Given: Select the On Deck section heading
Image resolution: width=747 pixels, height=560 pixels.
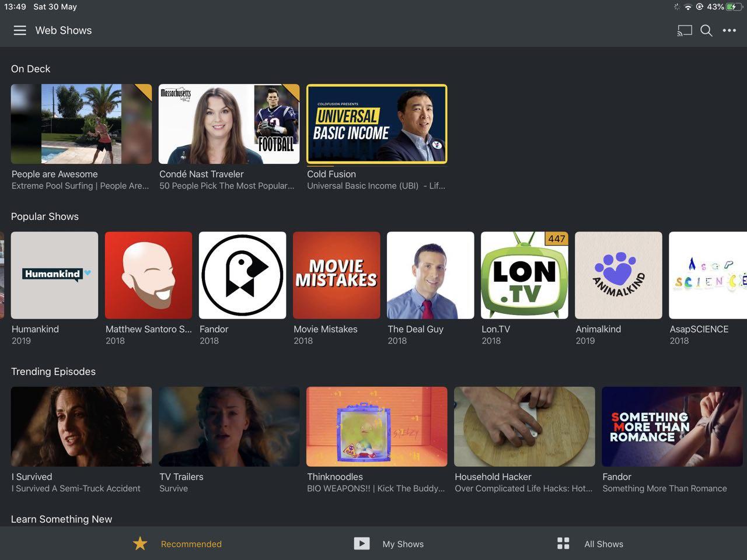Looking at the screenshot, I should [x=30, y=69].
